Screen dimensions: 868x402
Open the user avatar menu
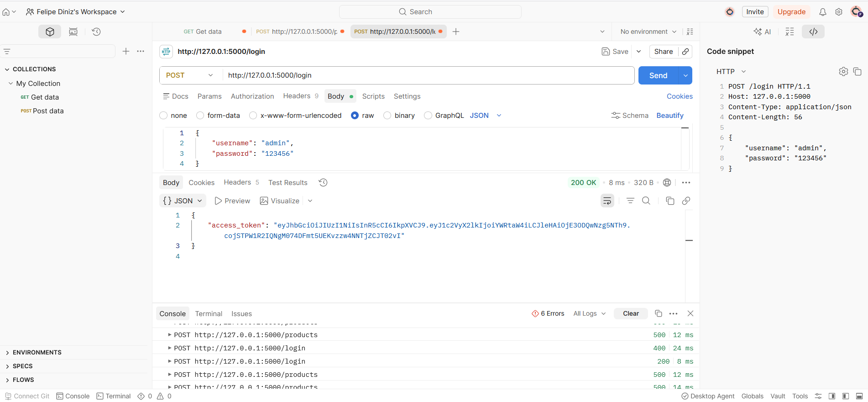857,11
